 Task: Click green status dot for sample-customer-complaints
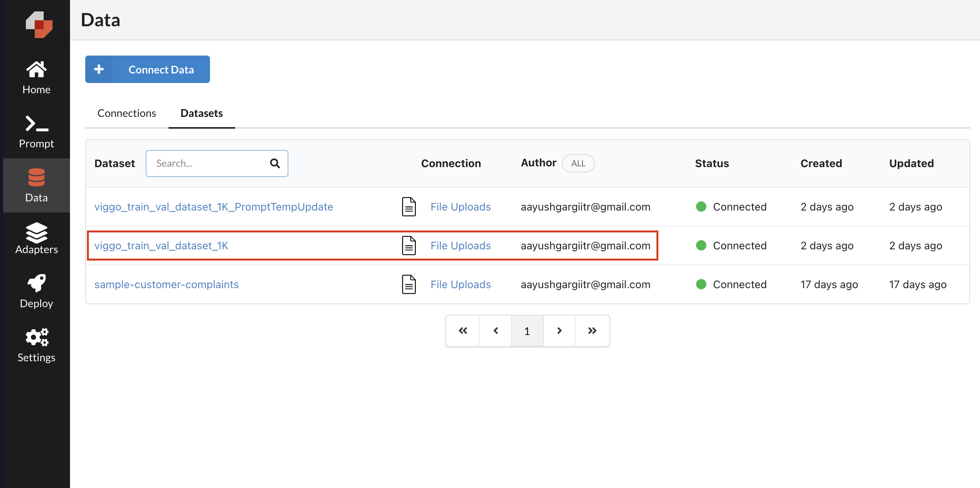coord(701,284)
